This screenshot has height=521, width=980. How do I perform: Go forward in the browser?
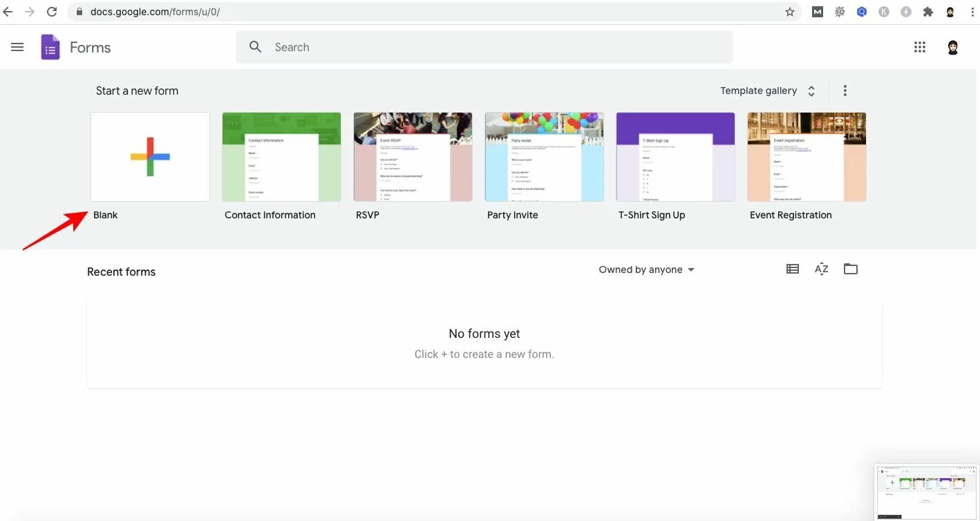(x=29, y=12)
